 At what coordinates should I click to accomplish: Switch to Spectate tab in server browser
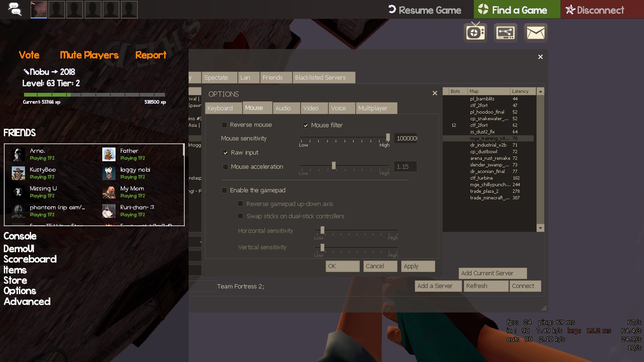(x=220, y=78)
